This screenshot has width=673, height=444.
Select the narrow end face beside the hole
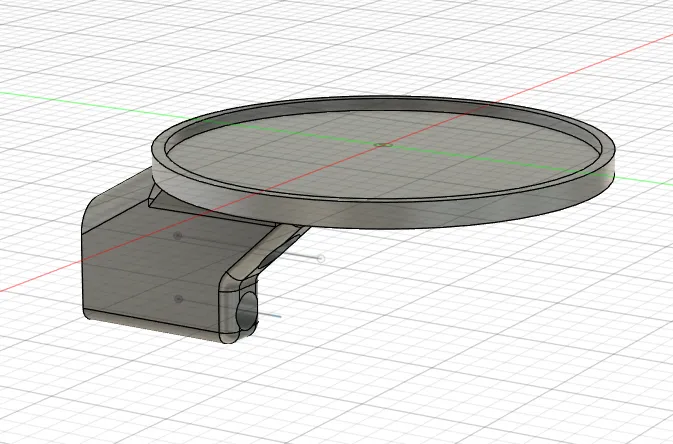[x=230, y=313]
